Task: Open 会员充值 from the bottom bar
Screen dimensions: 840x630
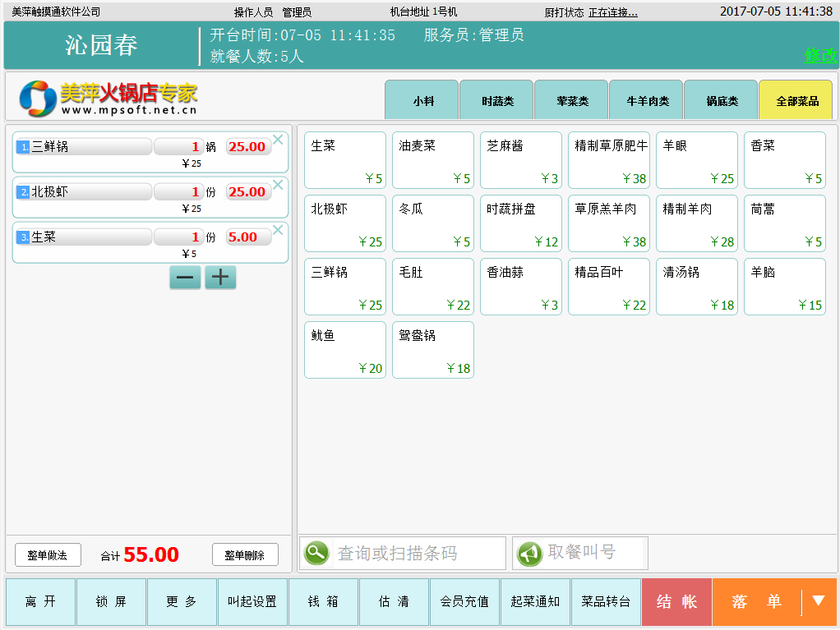Action: click(464, 602)
